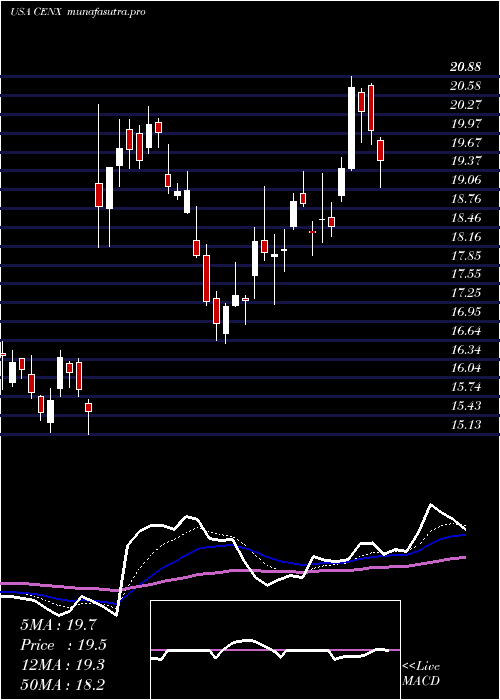Click inside the Live MACD inset chart

coord(275,650)
